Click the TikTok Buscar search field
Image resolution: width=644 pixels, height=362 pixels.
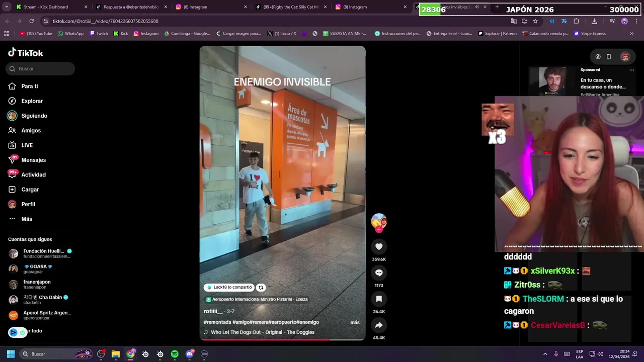point(40,69)
